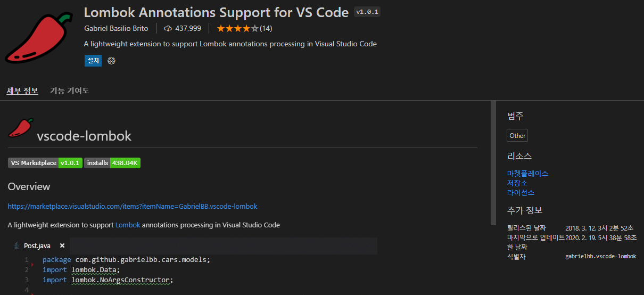
Task: Click the Java file icon on Post.java tab
Action: tap(15, 245)
